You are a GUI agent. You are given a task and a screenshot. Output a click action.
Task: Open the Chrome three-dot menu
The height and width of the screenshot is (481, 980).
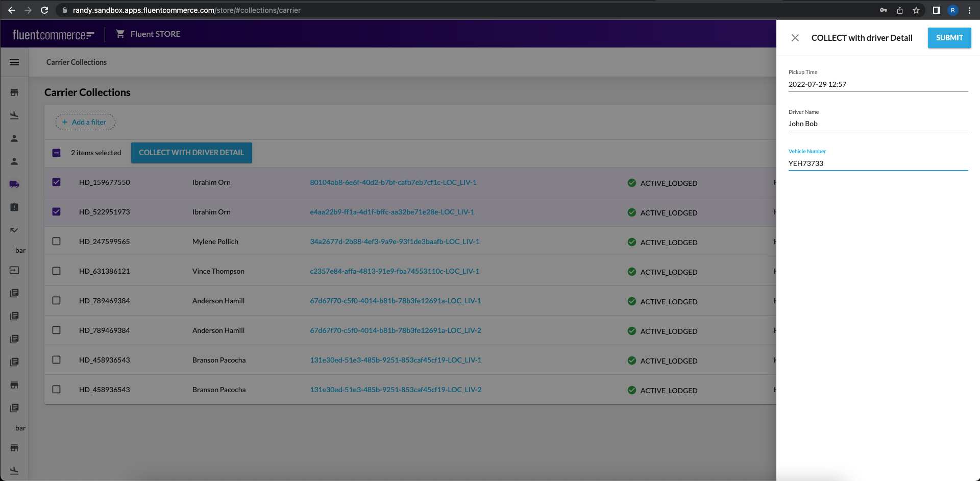coord(969,10)
